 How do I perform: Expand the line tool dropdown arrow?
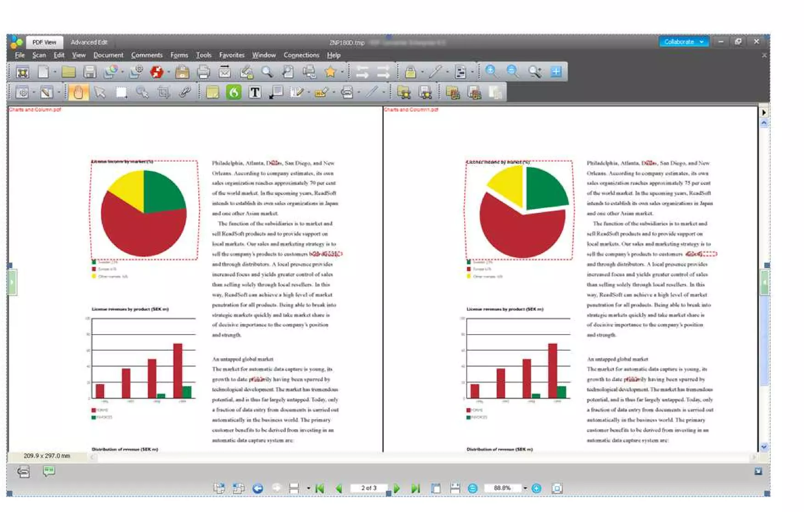[x=384, y=93]
